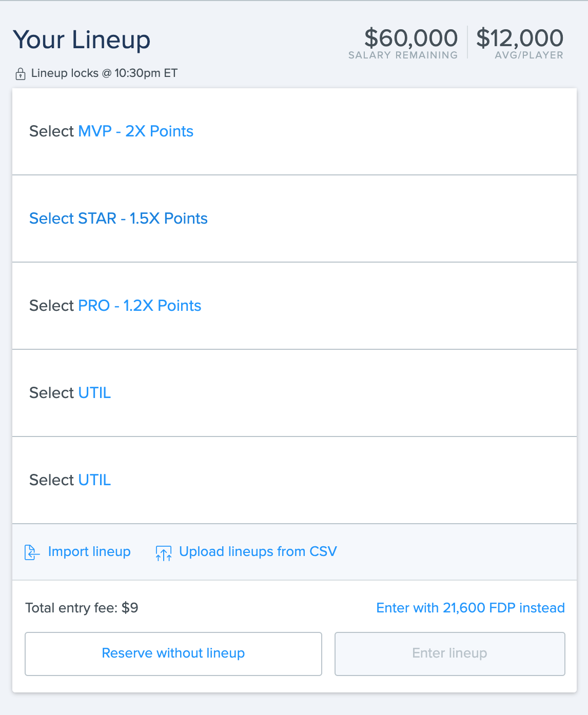Click the blue MVP - 2X Points label

(x=135, y=131)
